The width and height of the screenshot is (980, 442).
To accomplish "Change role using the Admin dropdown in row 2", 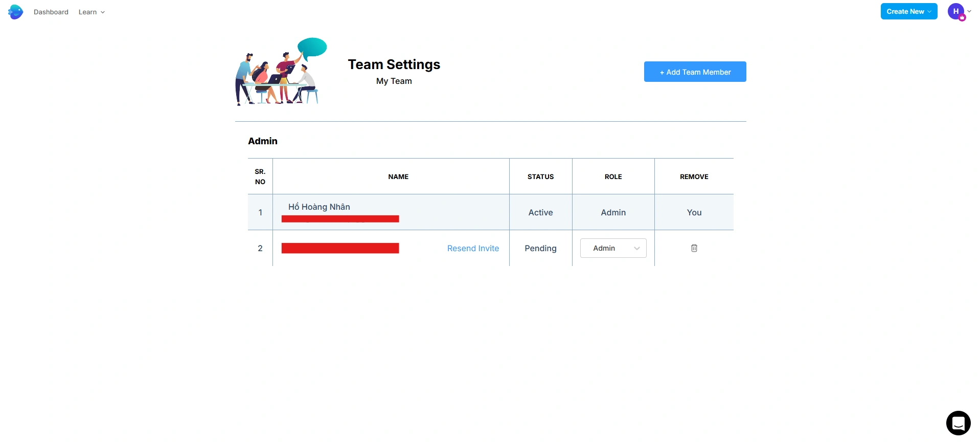I will (613, 248).
